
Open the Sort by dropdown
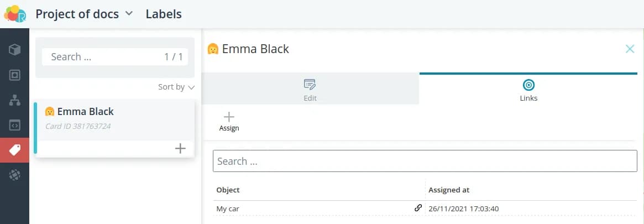point(176,87)
